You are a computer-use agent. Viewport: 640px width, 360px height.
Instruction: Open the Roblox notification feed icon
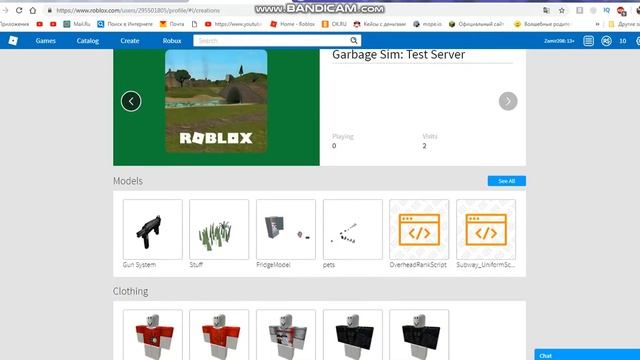pyautogui.click(x=588, y=41)
